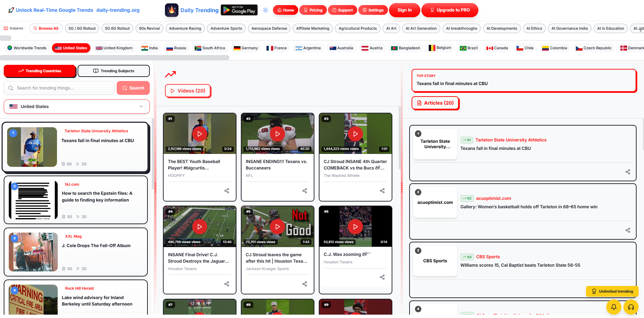Screen dimensions: 644x318
Task: Open the daily-trending.org link
Action: click(x=118, y=10)
